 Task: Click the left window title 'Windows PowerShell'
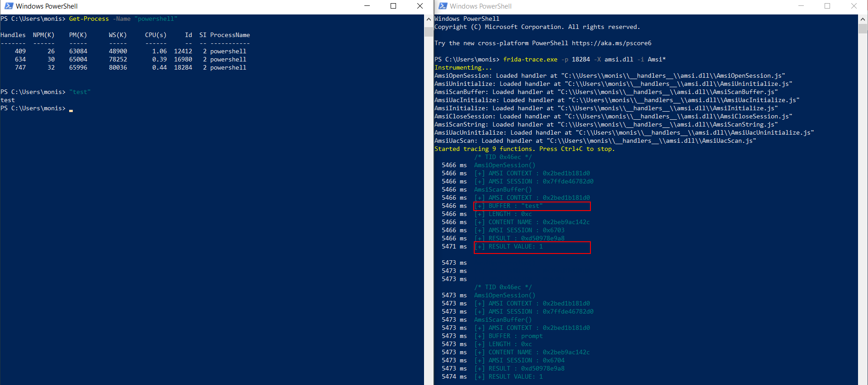pyautogui.click(x=47, y=6)
